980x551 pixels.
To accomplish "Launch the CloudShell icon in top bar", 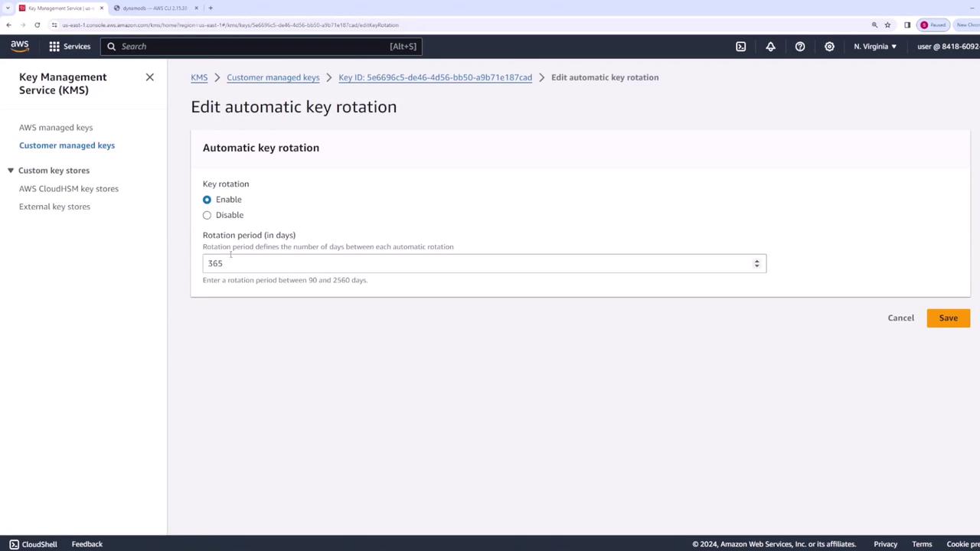I will [740, 47].
